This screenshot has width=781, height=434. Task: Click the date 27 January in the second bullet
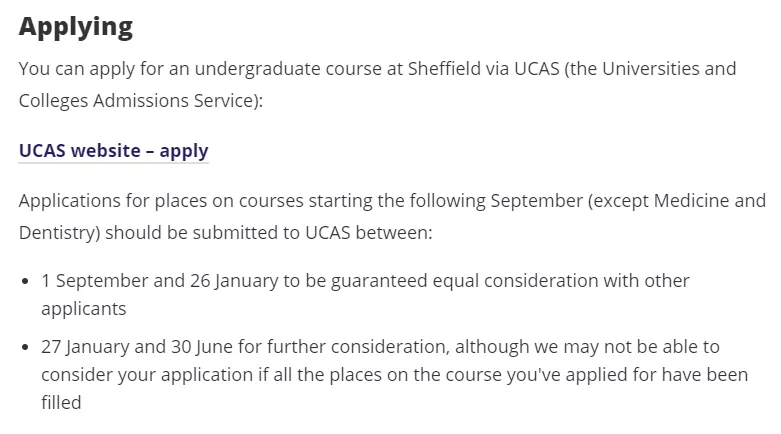(85, 346)
